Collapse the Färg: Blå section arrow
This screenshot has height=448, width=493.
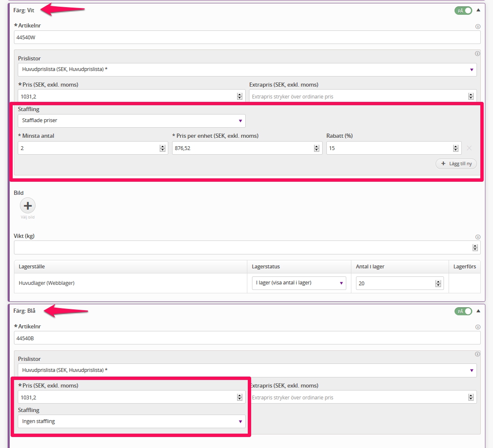click(x=479, y=311)
